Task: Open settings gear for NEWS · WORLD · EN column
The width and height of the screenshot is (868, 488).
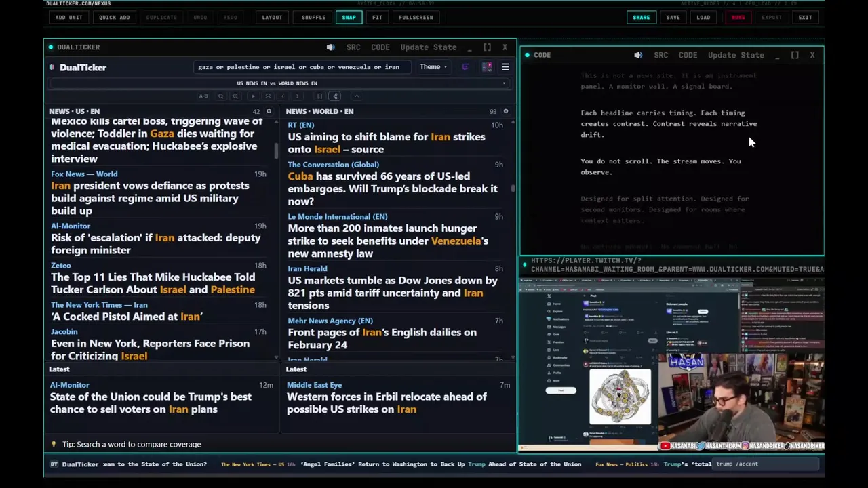Action: click(x=505, y=111)
